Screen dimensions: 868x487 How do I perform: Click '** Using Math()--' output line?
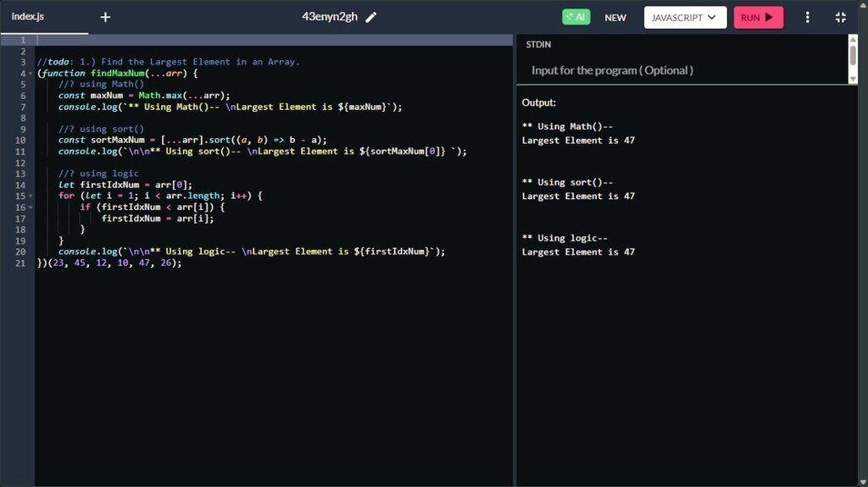tap(567, 126)
